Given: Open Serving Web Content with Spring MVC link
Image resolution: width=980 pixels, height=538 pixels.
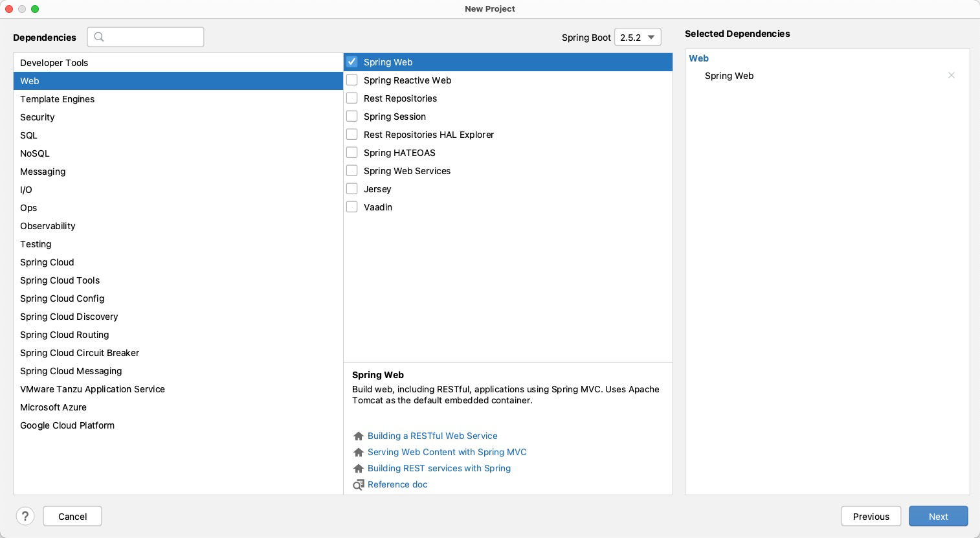Looking at the screenshot, I should (447, 453).
